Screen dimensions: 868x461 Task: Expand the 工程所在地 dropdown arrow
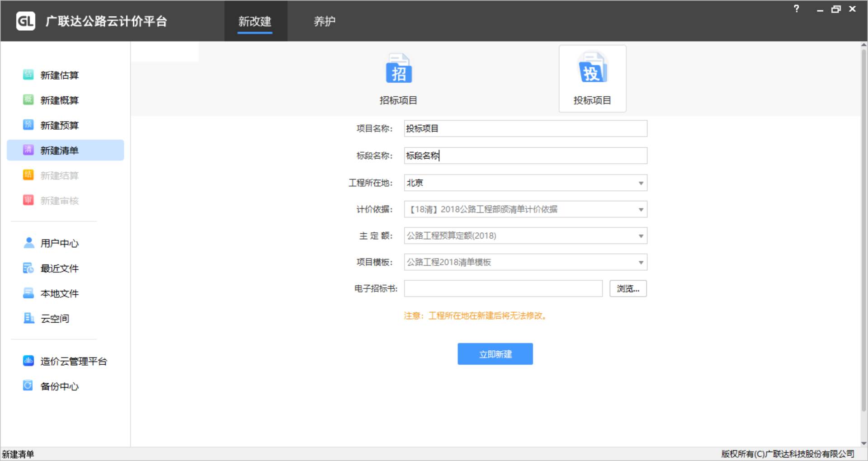tap(641, 183)
